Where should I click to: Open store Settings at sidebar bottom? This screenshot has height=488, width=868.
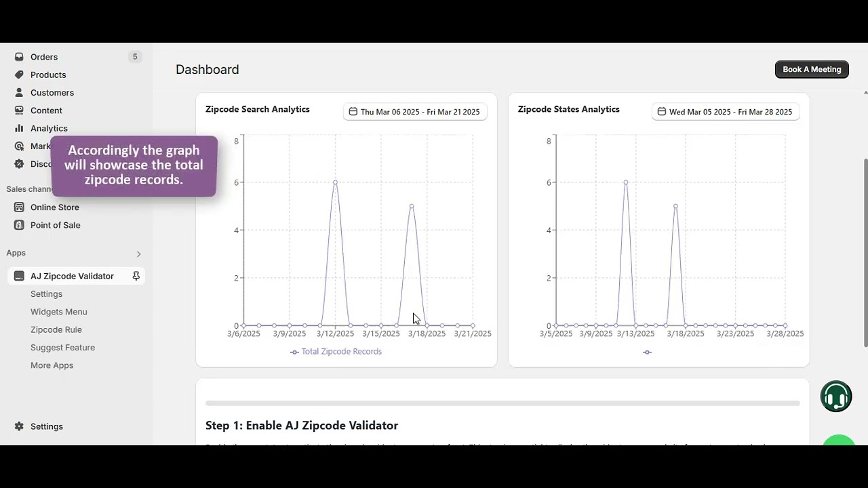click(46, 426)
